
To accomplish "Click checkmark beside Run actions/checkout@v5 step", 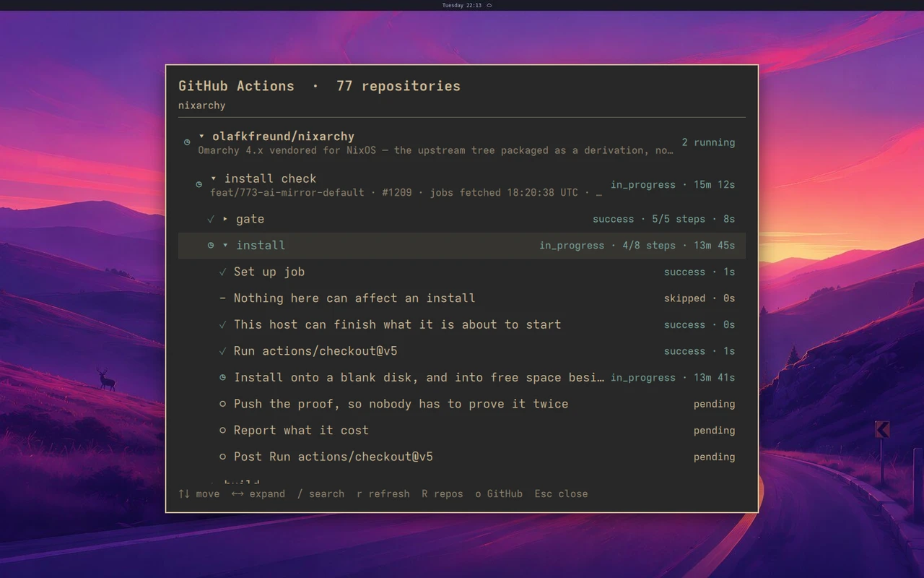I will (x=223, y=351).
